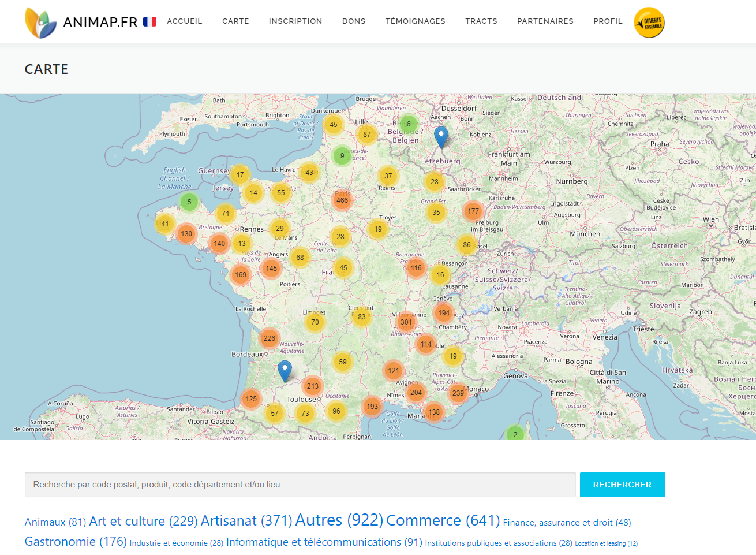The width and height of the screenshot is (756, 555).
Task: Select the blue map pin south of Bordeaux
Action: pyautogui.click(x=285, y=371)
